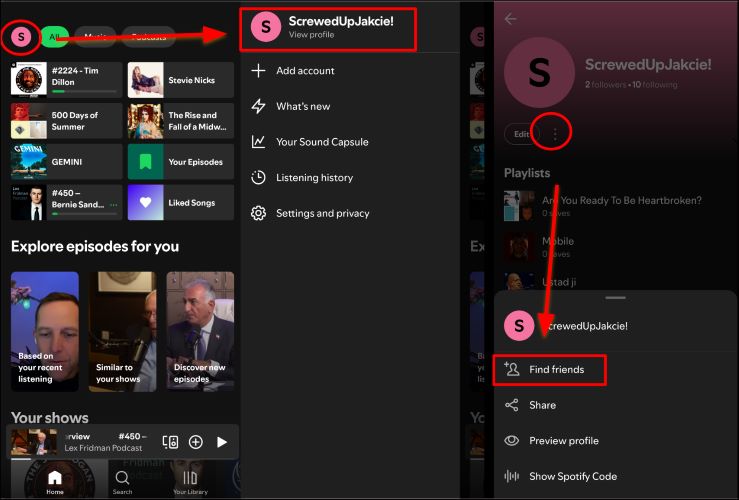
Task: Select the All filter chip
Action: (x=55, y=37)
